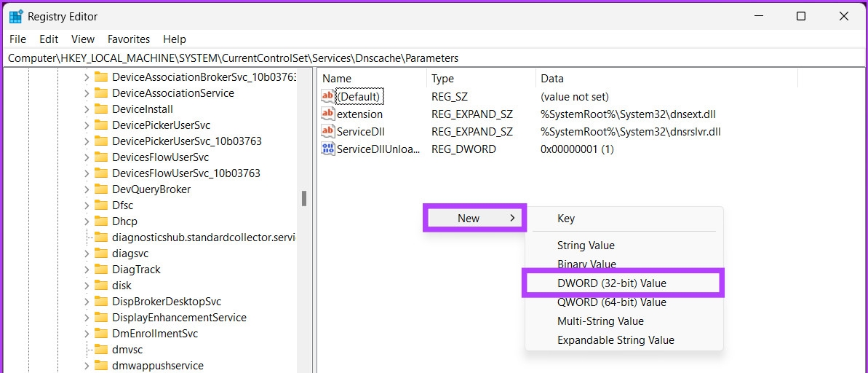Expand the disk key in the tree
Viewport: 868px width, 373px height.
coord(87,286)
